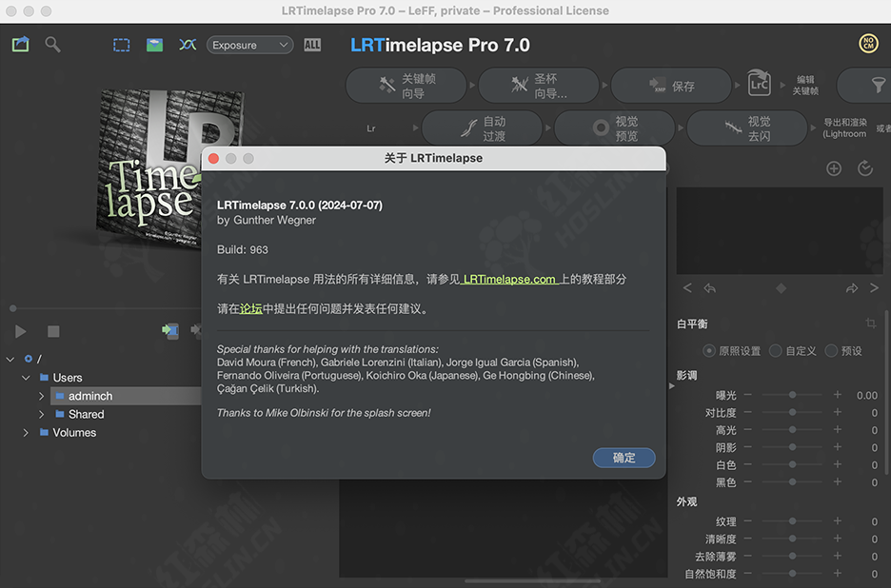Click the 自动过渡 auto transition button
The width and height of the screenshot is (891, 588).
pyautogui.click(x=482, y=128)
